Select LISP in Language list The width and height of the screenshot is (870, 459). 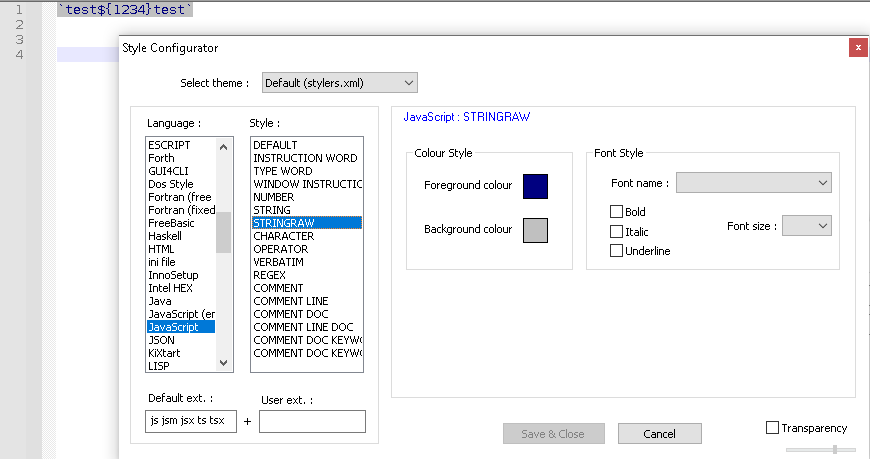(181, 366)
